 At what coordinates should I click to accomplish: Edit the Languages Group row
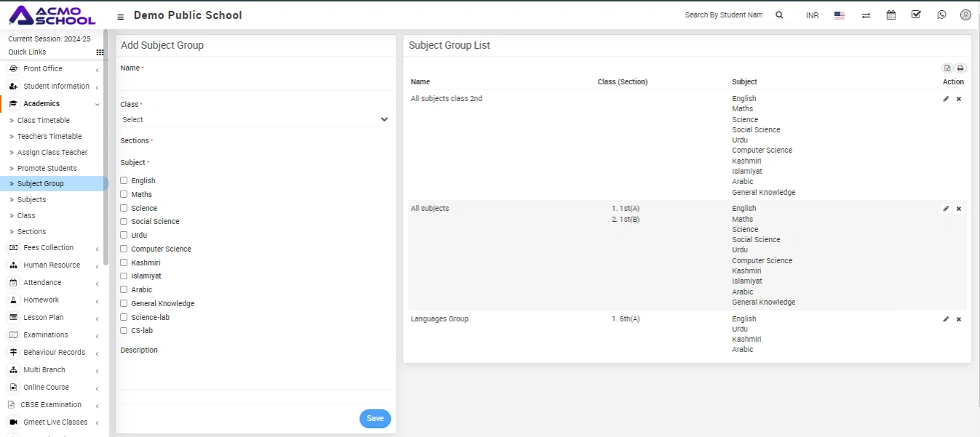pos(946,319)
